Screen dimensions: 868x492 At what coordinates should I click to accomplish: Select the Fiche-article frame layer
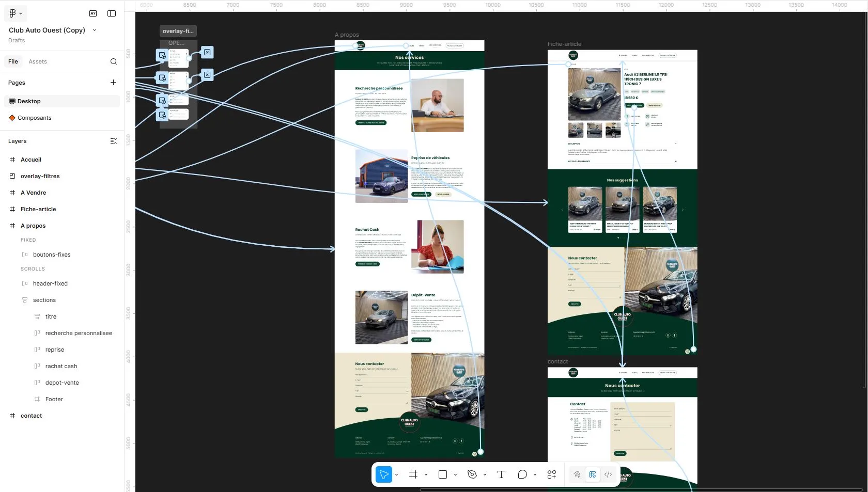tap(38, 209)
